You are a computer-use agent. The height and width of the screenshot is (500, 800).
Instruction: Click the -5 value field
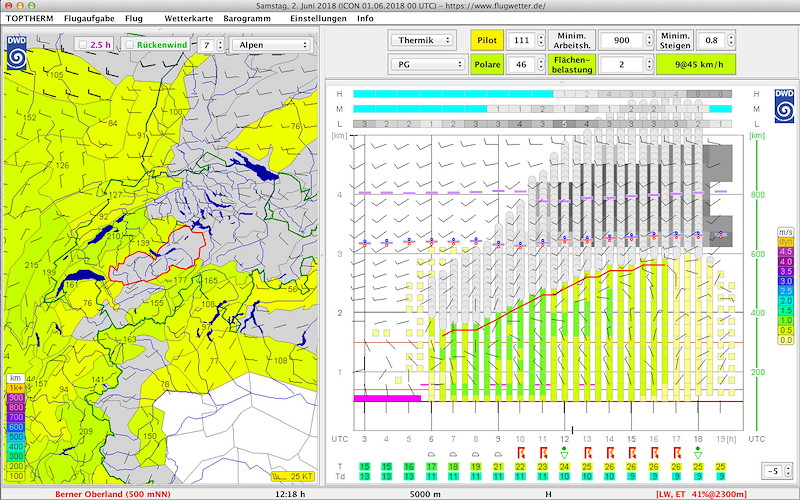click(x=773, y=470)
